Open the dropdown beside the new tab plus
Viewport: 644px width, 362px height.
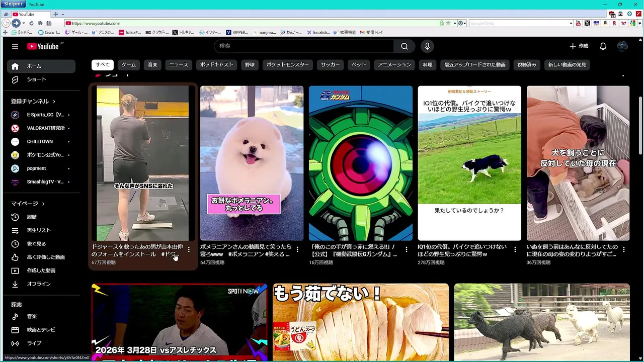tap(62, 14)
